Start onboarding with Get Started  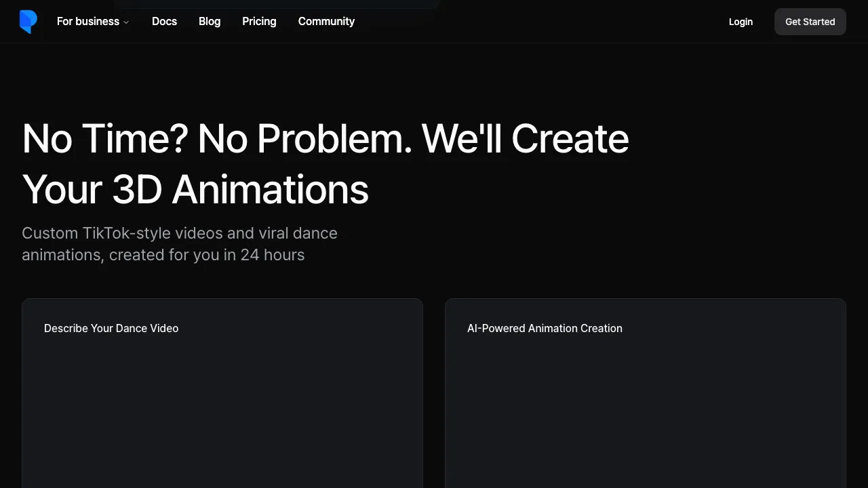(810, 21)
